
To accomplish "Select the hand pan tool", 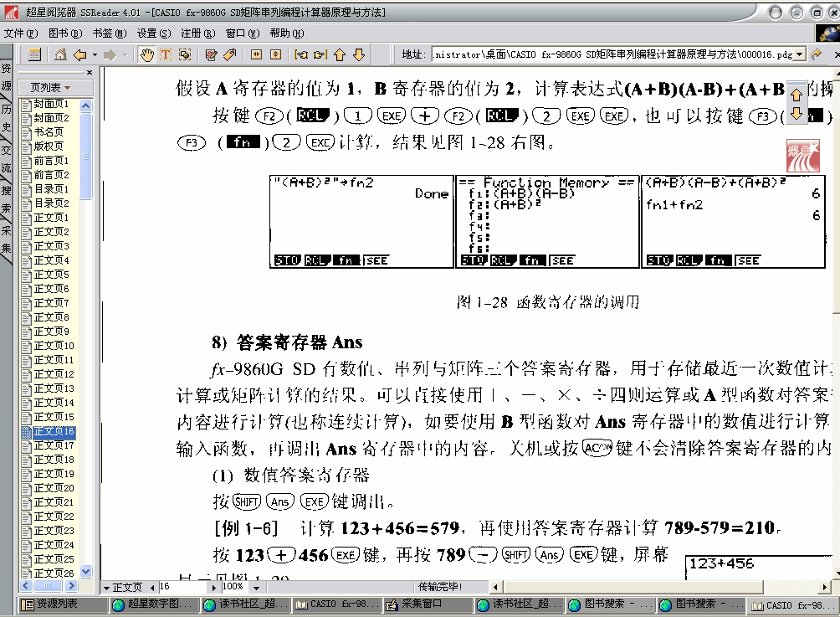I will 146,54.
